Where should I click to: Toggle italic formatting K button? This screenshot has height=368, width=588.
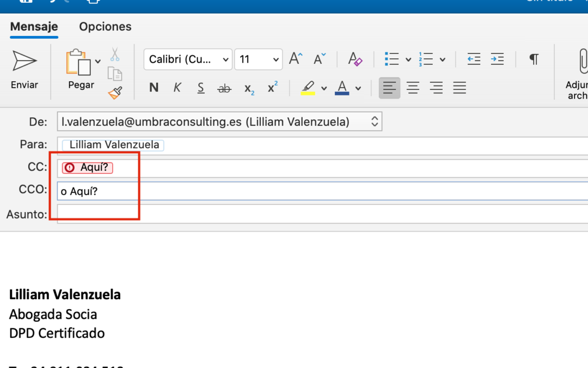tap(177, 88)
